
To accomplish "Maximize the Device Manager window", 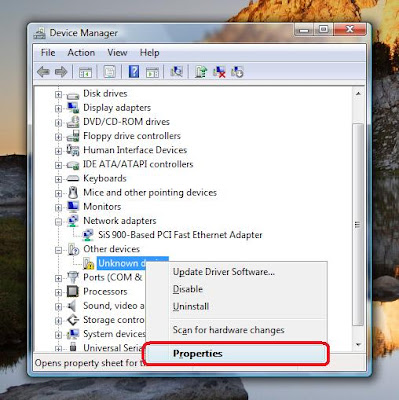I will click(323, 30).
